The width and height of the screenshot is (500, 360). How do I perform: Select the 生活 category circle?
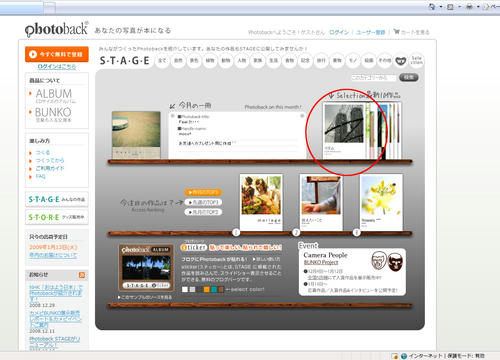click(274, 61)
